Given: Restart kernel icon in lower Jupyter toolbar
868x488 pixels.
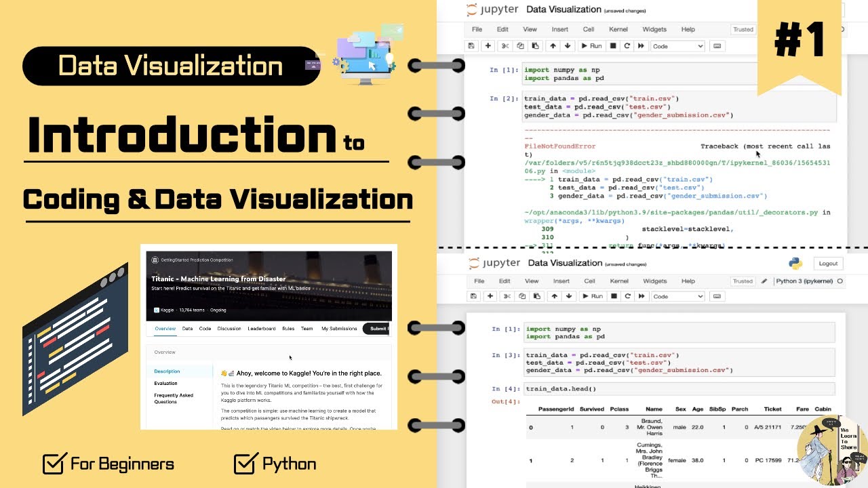Looking at the screenshot, I should 627,296.
